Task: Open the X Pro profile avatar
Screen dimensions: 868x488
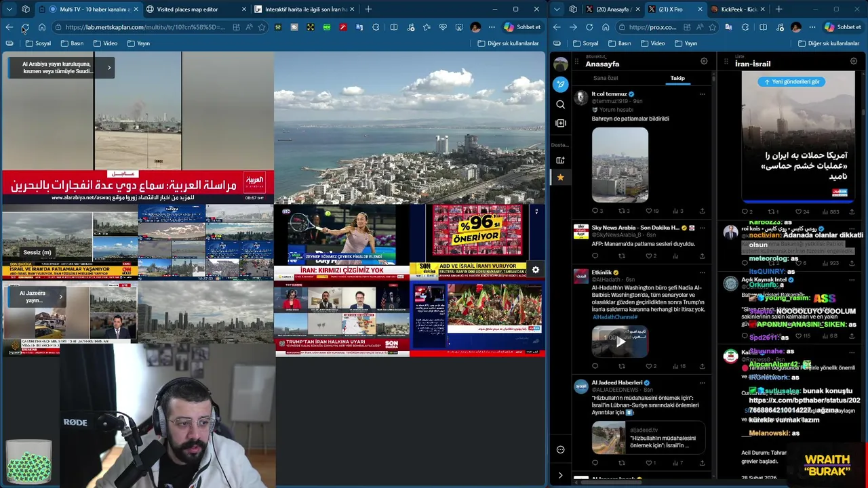Action: [x=560, y=64]
